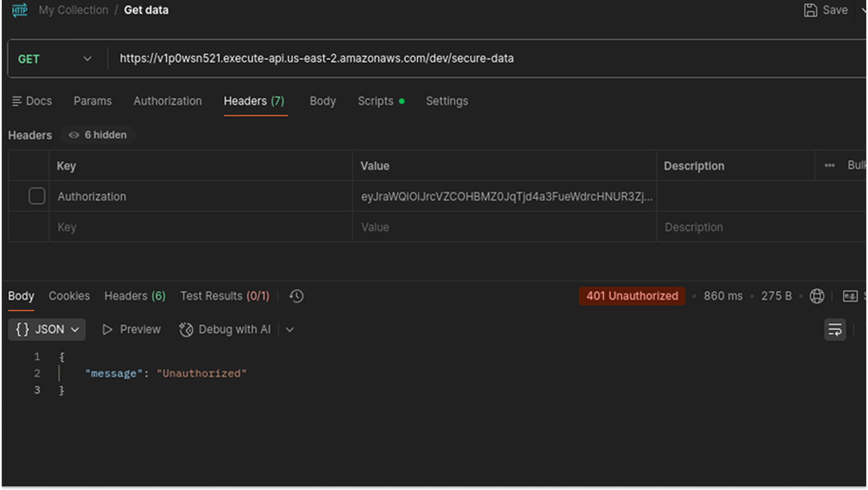868x490 pixels.
Task: Click the HTTP request type icon
Action: [19, 10]
